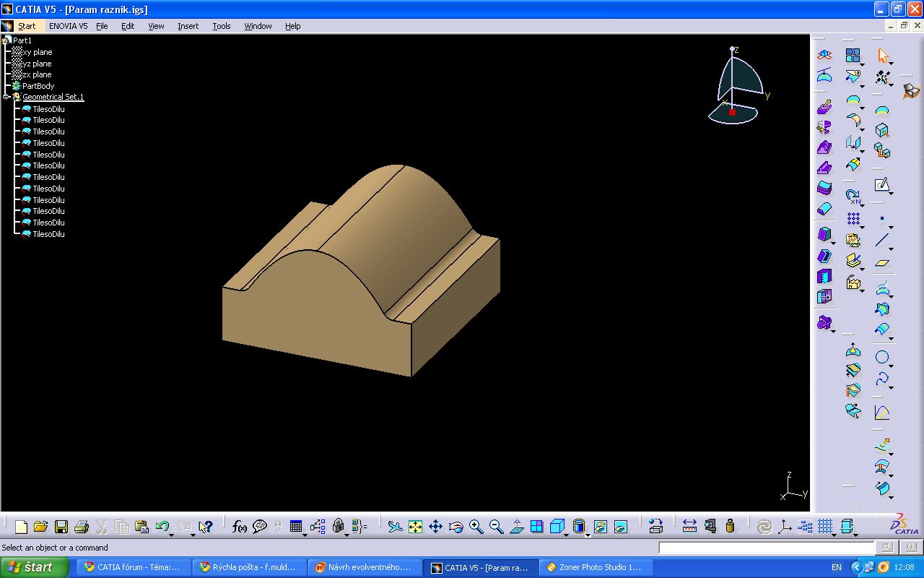Click the Zoom In magnifier icon
This screenshot has height=578, width=924.
(x=476, y=527)
